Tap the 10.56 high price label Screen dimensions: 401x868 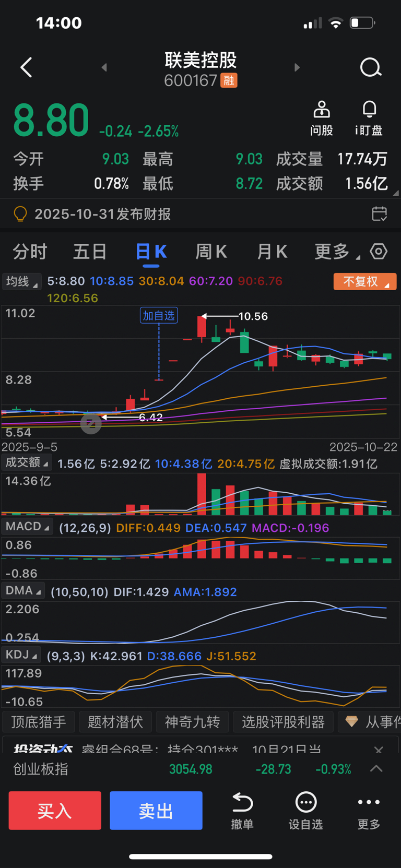[x=253, y=316]
